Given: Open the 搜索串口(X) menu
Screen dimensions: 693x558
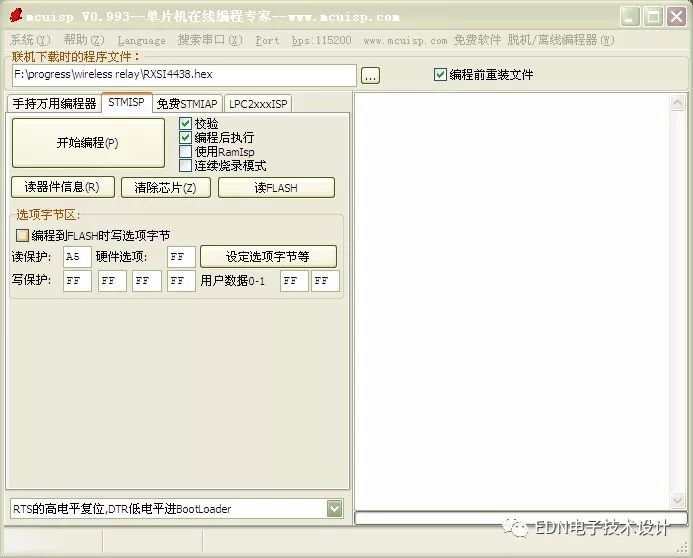Looking at the screenshot, I should (210, 40).
